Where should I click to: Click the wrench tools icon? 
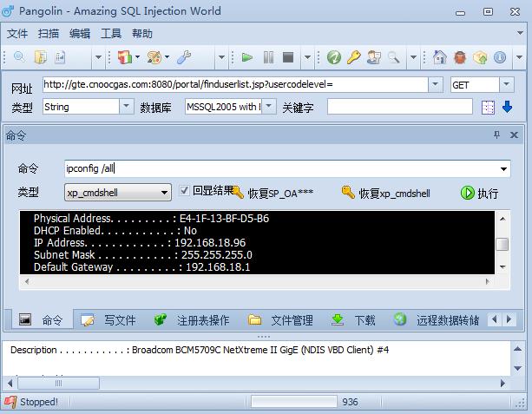point(184,57)
